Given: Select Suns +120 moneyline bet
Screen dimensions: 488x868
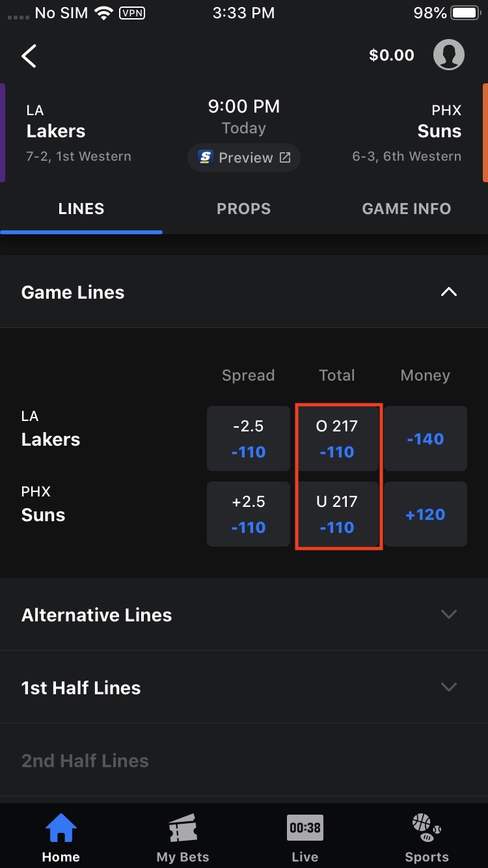Looking at the screenshot, I should coord(426,514).
